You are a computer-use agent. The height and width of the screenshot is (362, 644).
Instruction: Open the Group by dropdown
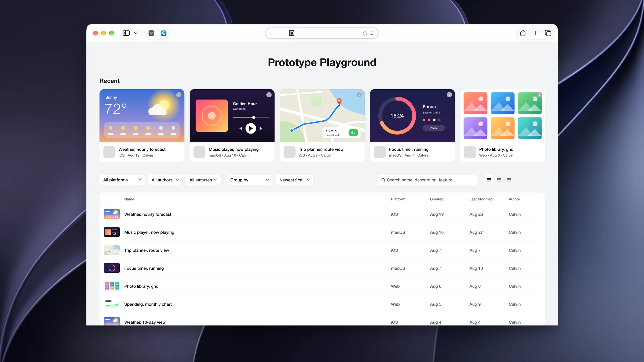pos(249,180)
